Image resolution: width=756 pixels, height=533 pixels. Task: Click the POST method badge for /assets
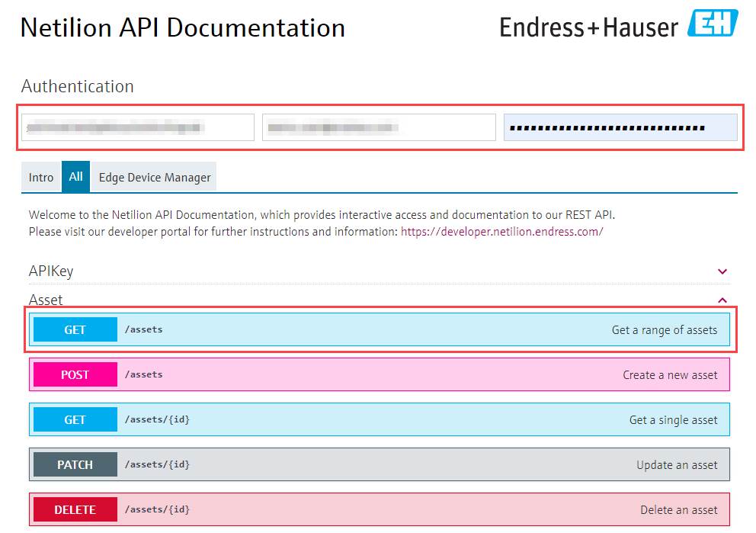(x=74, y=374)
